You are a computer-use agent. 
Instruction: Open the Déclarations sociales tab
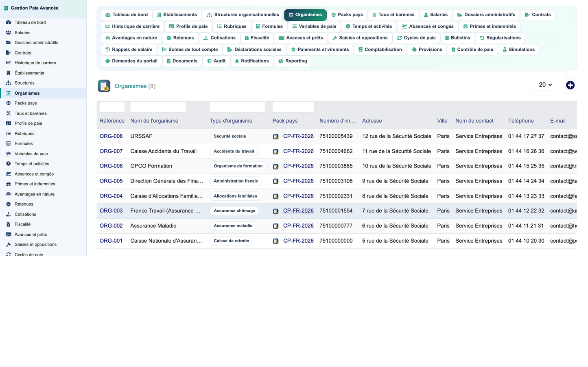tap(254, 50)
